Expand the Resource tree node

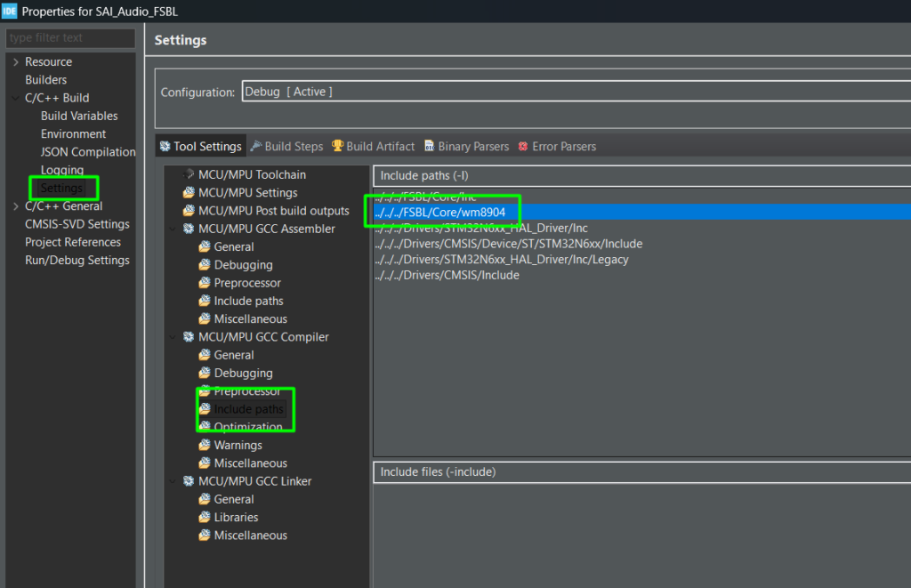pyautogui.click(x=15, y=62)
